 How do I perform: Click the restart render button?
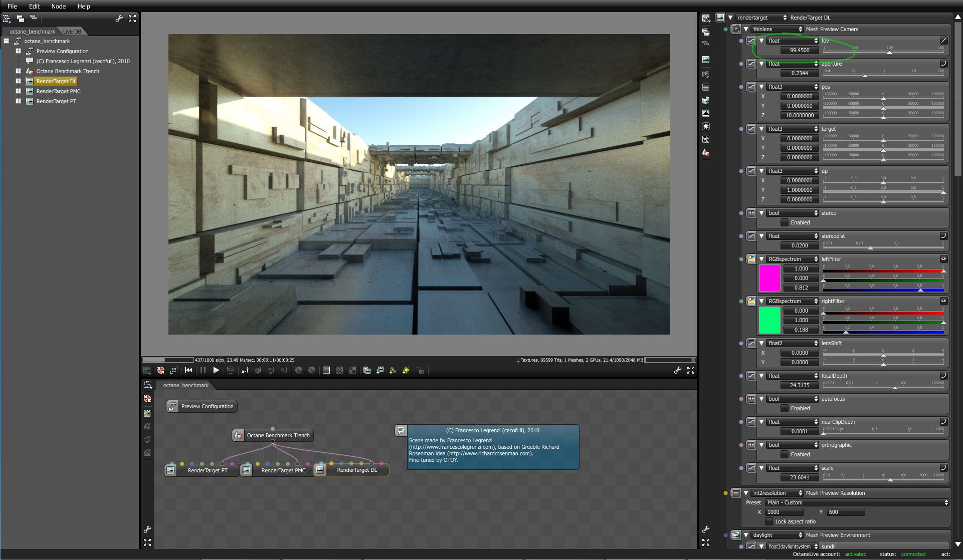[x=188, y=370]
